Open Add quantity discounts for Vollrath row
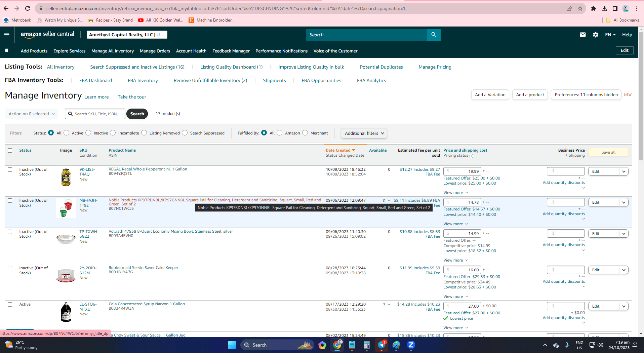This screenshot has height=353, width=644. (564, 245)
